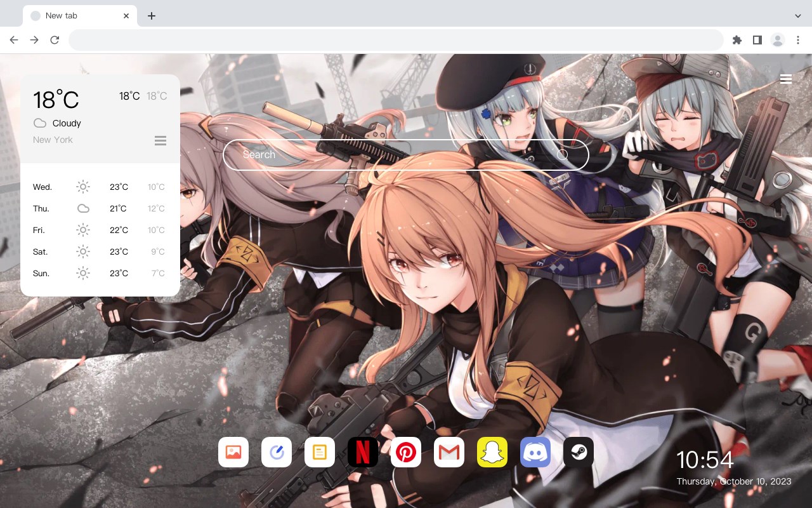The width and height of the screenshot is (812, 508).
Task: Open the Gallery image shortcut
Action: [x=233, y=452]
